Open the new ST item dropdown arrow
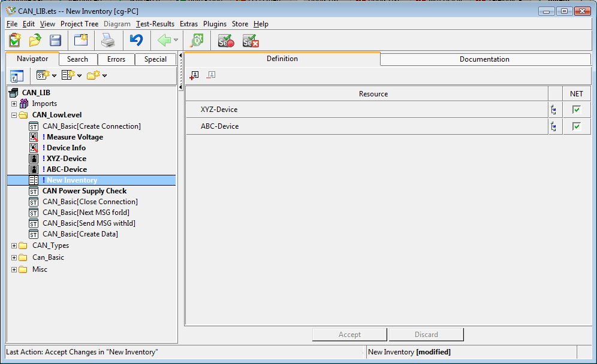Viewport: 597px width, 364px height. [54, 75]
